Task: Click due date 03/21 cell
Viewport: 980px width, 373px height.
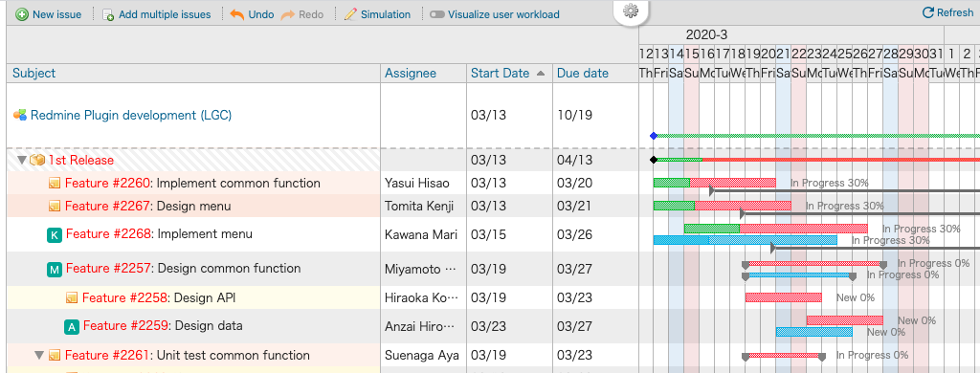Action: pos(595,206)
